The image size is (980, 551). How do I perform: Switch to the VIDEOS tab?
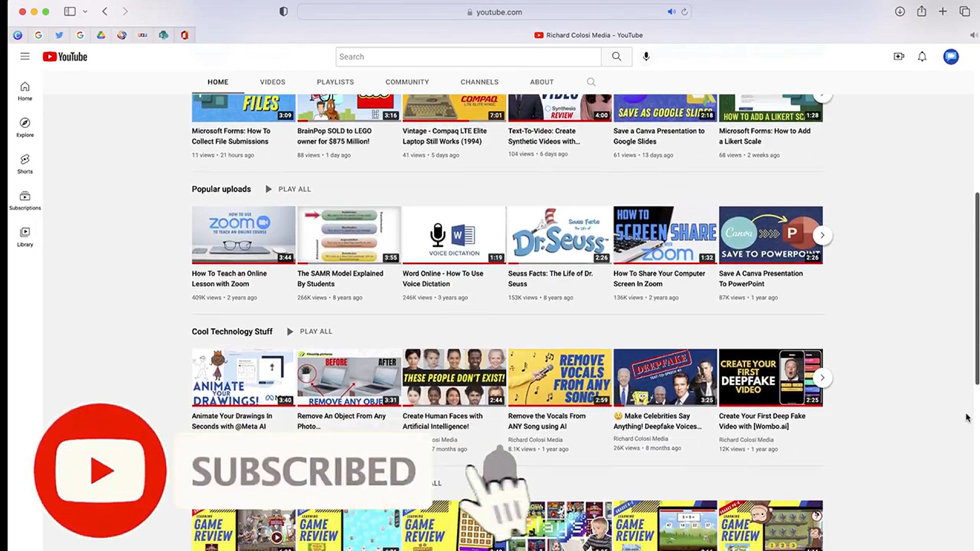pos(273,82)
